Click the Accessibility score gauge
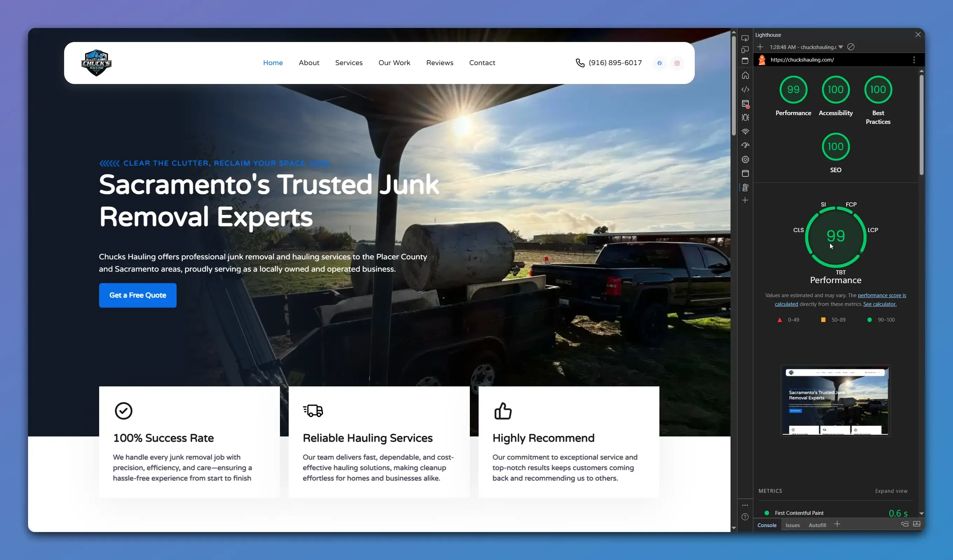953x560 pixels. point(835,90)
